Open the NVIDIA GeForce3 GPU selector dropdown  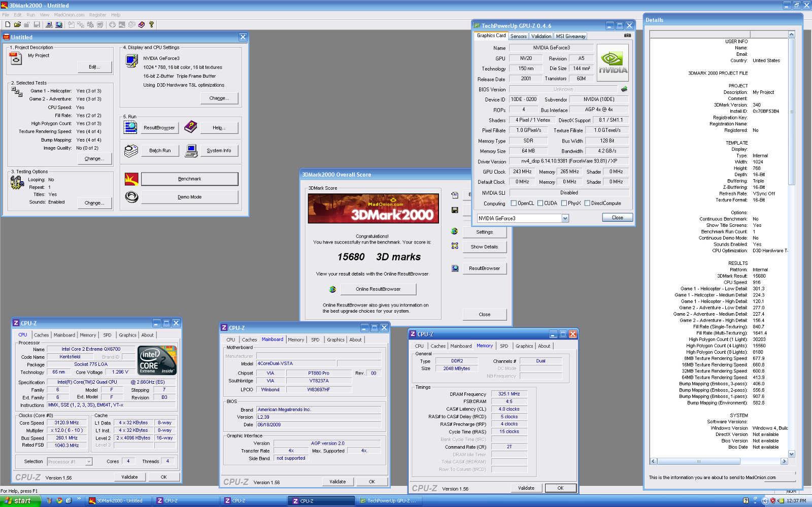[565, 218]
